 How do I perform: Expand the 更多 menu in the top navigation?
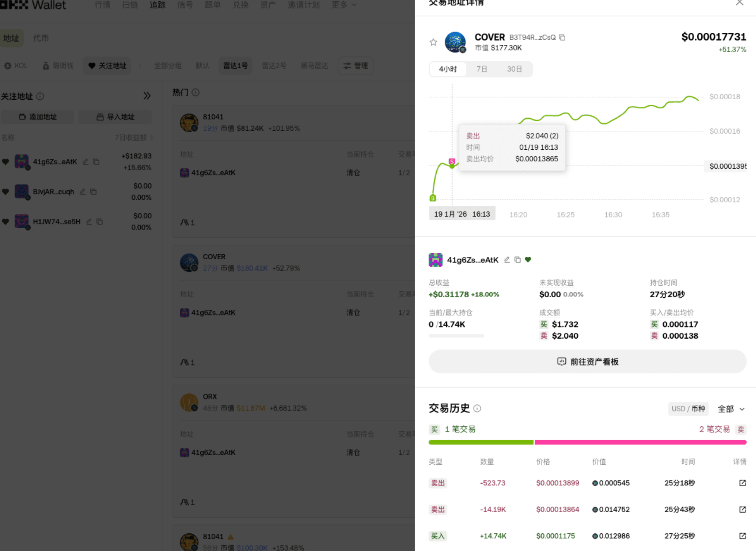coord(344,5)
